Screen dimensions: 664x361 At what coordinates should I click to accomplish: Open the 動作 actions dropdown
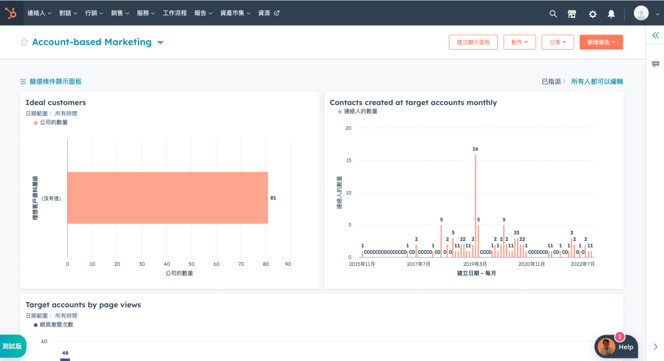tap(520, 42)
